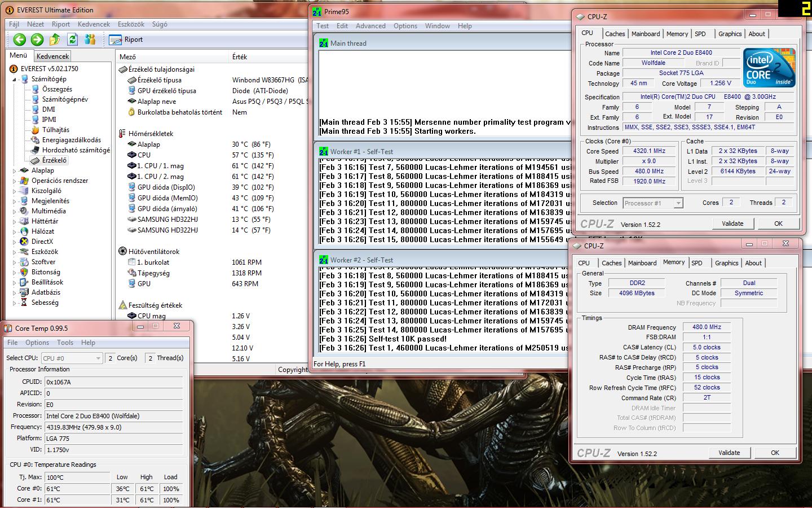This screenshot has height=508, width=812.
Task: Select the Összegzés tree item
Action: pos(57,89)
